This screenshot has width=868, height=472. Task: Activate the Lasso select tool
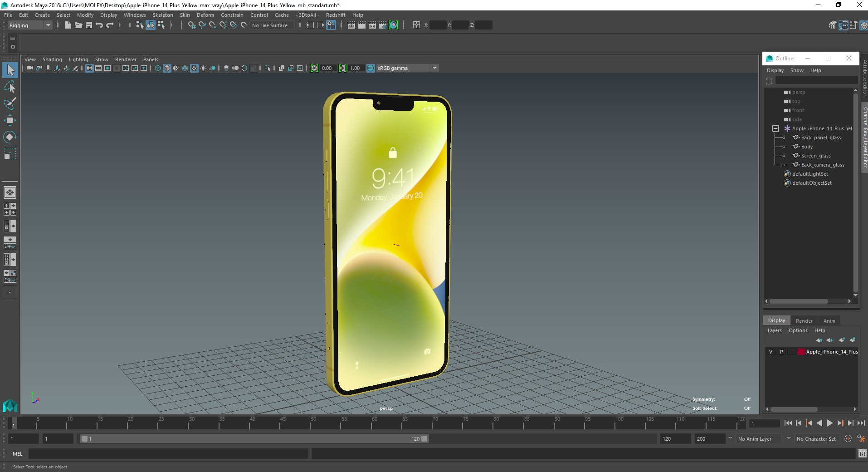[x=10, y=87]
